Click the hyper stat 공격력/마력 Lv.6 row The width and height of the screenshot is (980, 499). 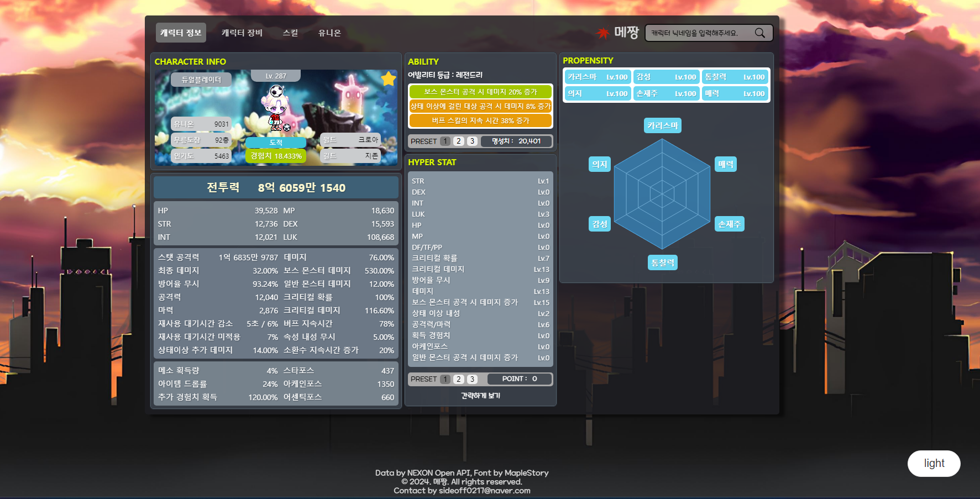[x=480, y=324]
